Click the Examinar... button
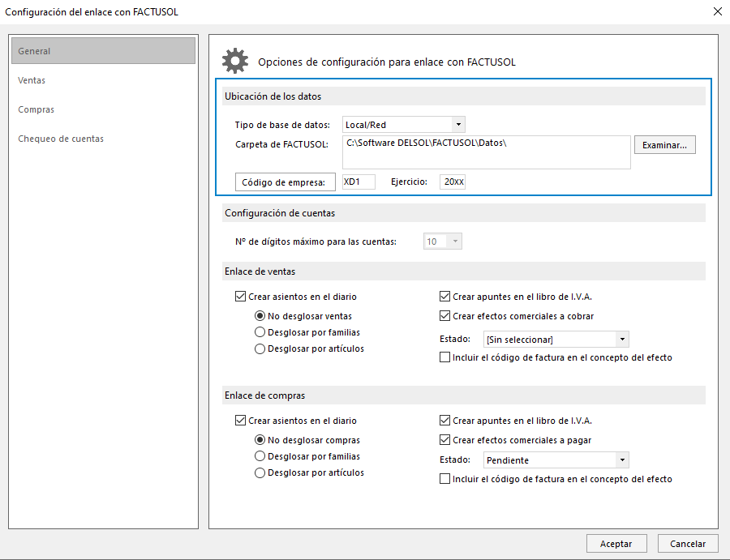Image resolution: width=730 pixels, height=560 pixels. click(x=664, y=144)
